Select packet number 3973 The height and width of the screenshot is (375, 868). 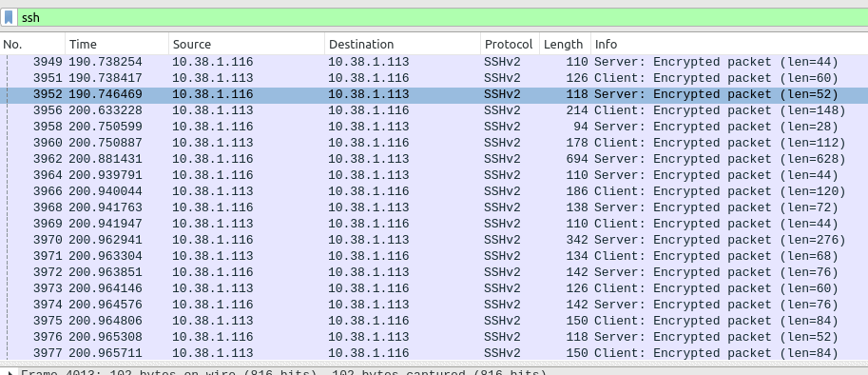click(x=434, y=288)
